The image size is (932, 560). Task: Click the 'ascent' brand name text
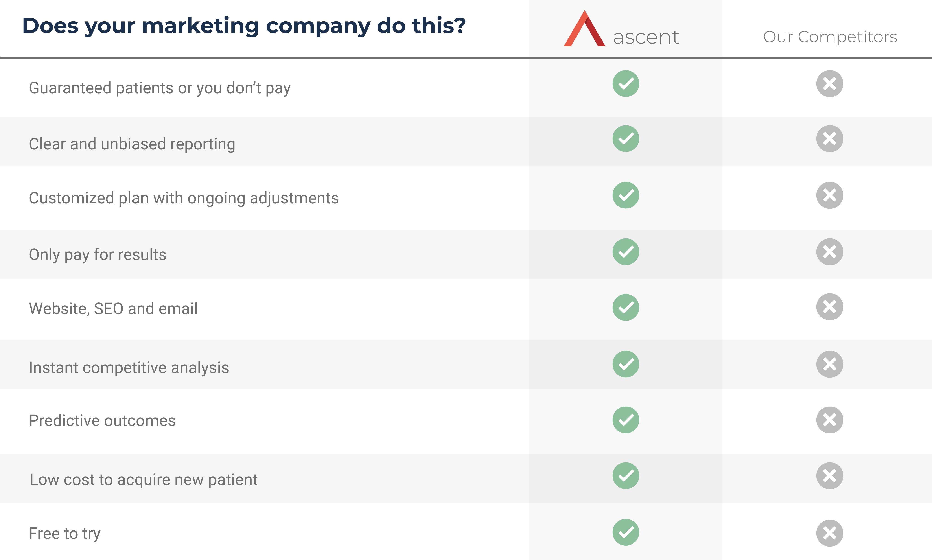(646, 37)
